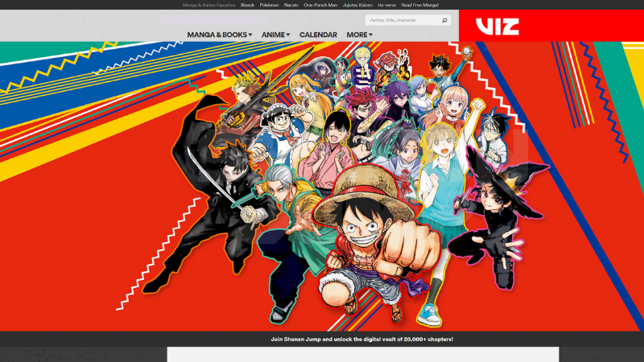Open the Jujutsu Kaisen link
Viewport: 644px width, 362px height.
coord(357,5)
